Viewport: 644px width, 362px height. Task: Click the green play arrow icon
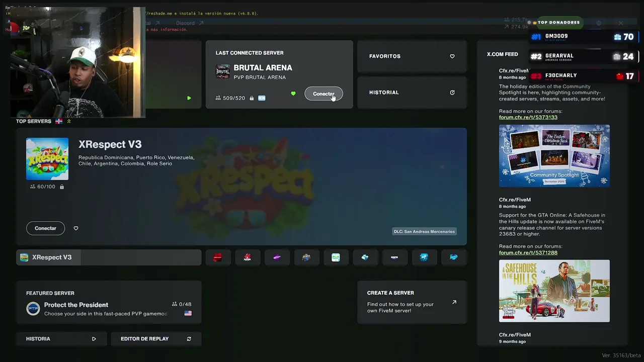pos(189,98)
